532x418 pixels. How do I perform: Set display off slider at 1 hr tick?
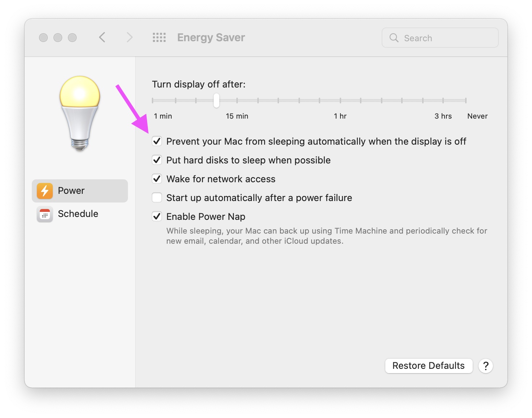pyautogui.click(x=340, y=101)
